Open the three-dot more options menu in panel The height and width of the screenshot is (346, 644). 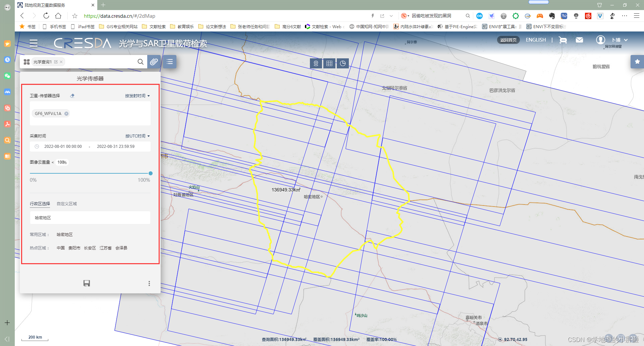click(x=149, y=283)
